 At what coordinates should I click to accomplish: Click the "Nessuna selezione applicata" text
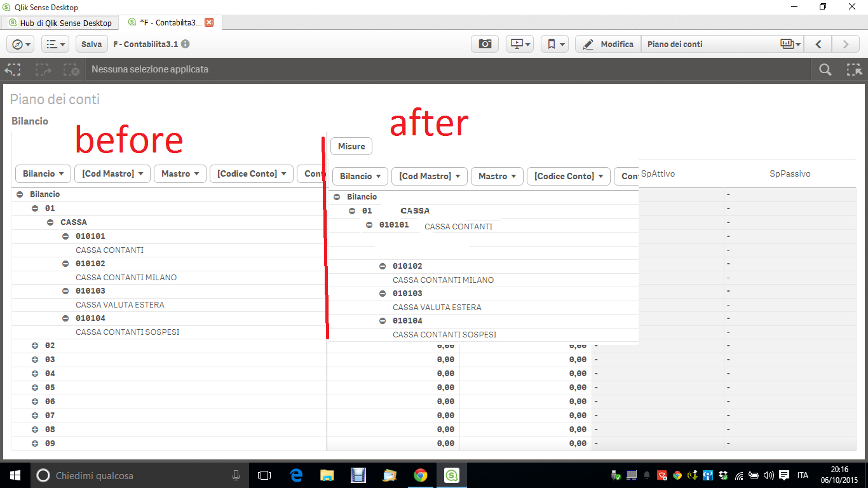[150, 69]
